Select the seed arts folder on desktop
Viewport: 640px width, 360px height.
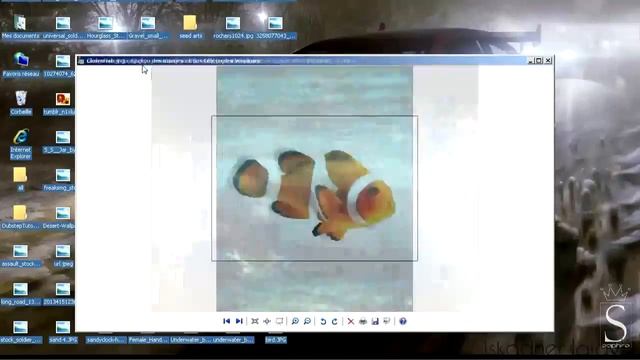(x=190, y=27)
